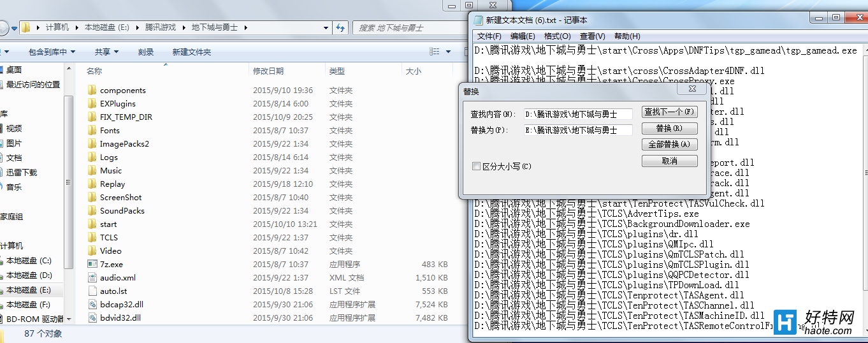Select the TCLS folder icon
The image size is (868, 343).
[x=92, y=238]
